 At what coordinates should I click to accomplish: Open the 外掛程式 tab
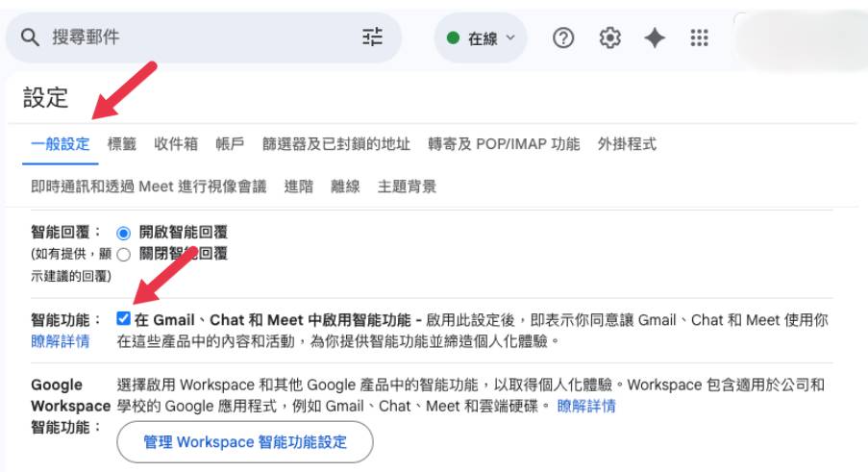pos(627,144)
